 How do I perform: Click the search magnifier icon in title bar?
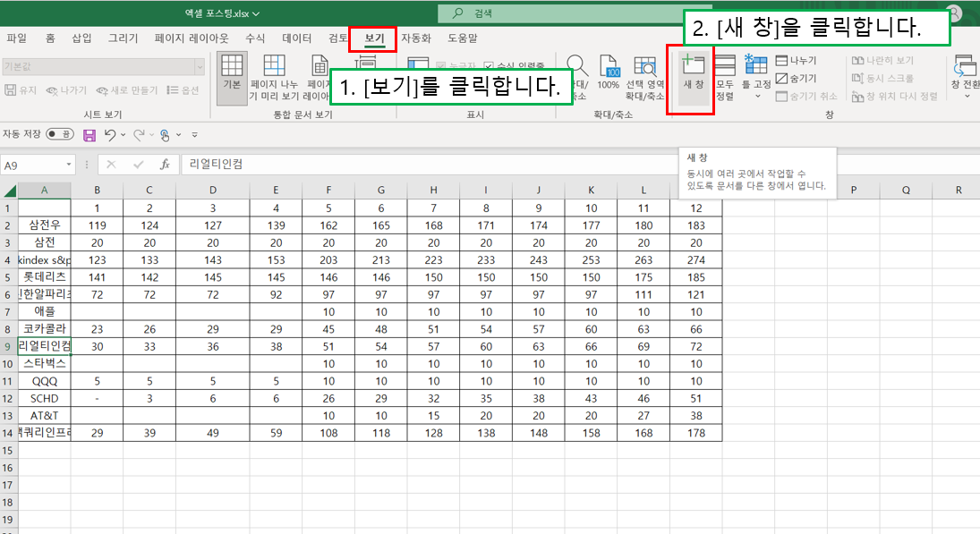[x=458, y=13]
